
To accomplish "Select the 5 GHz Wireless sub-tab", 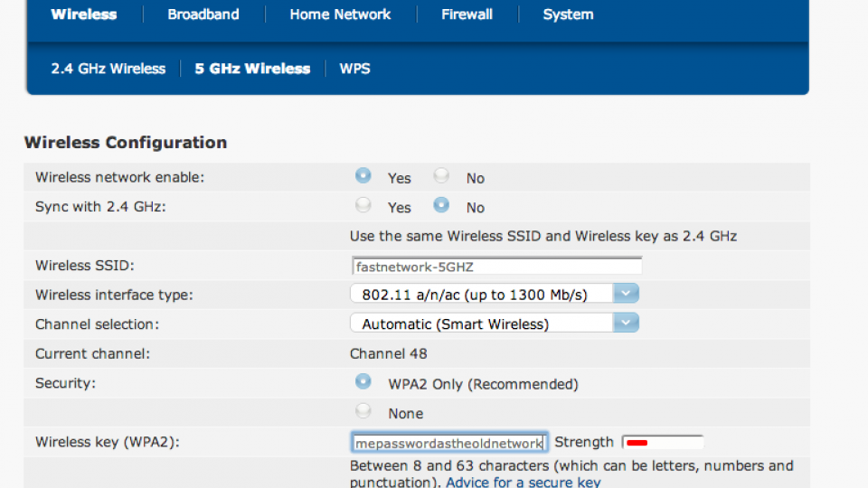I will tap(252, 69).
